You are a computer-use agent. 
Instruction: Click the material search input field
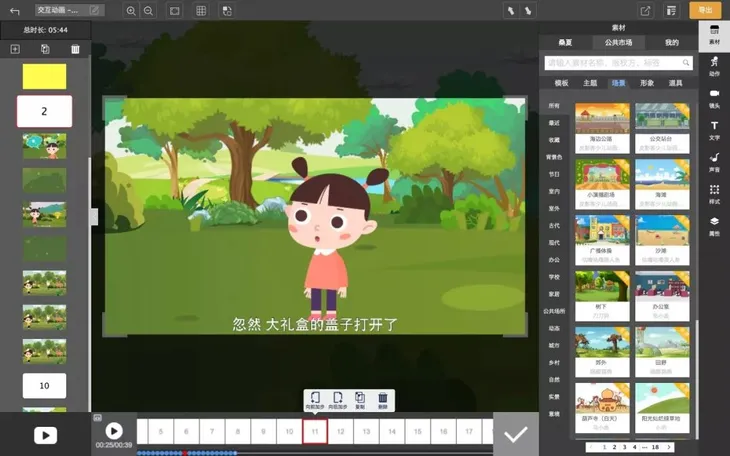[x=618, y=63]
